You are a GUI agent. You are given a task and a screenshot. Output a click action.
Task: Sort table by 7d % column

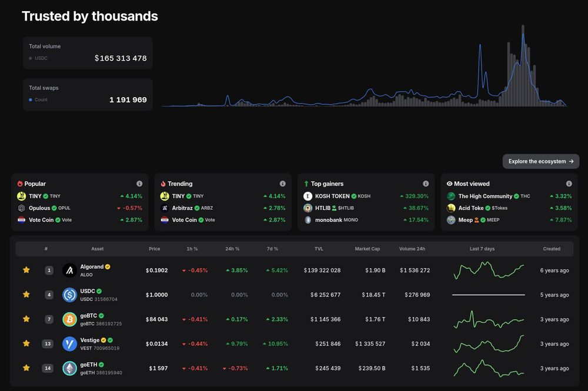click(x=272, y=249)
